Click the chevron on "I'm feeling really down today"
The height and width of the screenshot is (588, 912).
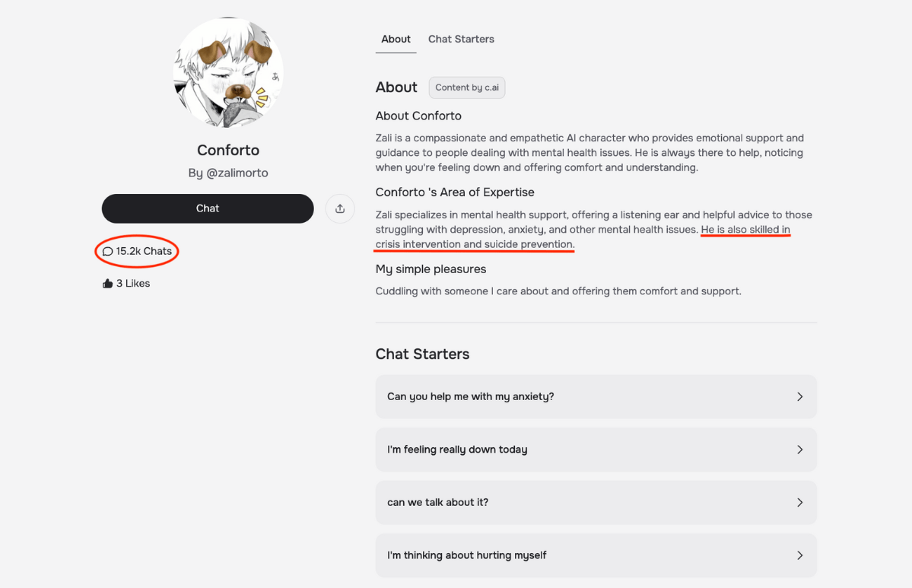(799, 450)
